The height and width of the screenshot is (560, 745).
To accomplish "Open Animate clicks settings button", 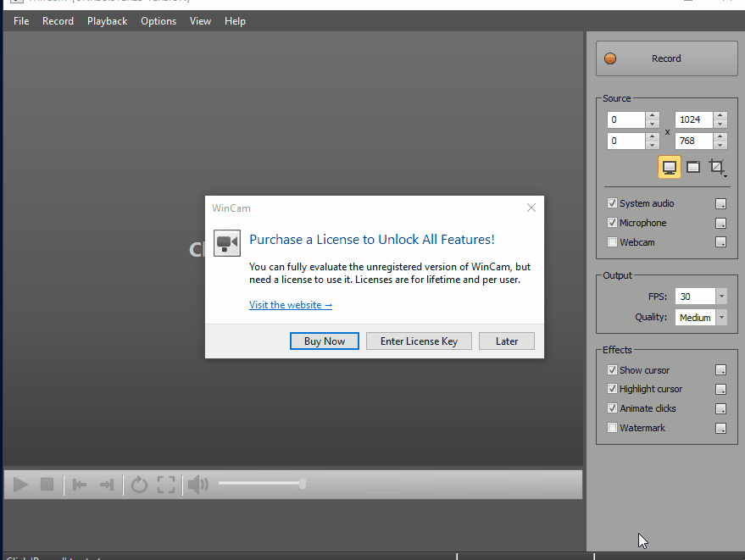I will tap(720, 408).
